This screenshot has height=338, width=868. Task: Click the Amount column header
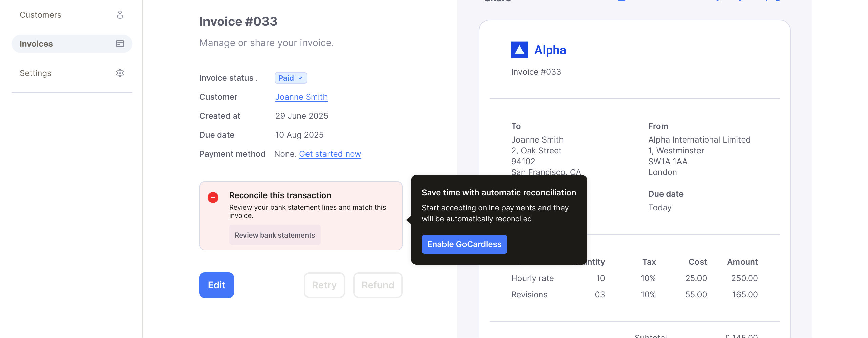[x=742, y=262]
